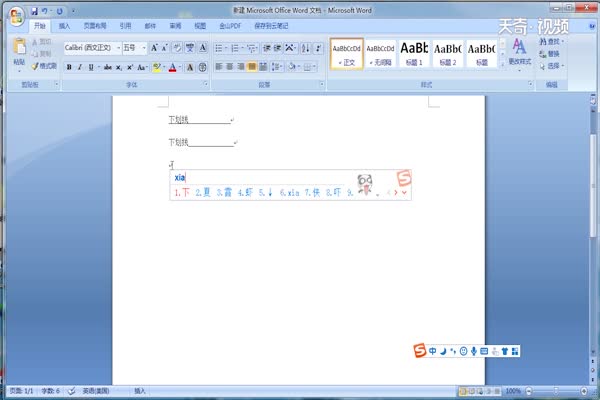
Task: Apply the 标题 1 heading style
Action: (x=413, y=50)
